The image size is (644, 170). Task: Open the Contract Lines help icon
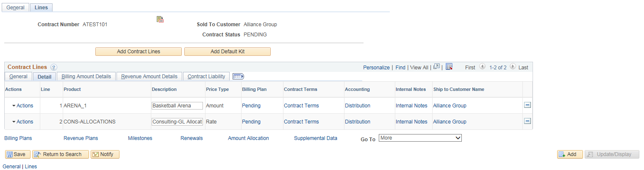54,67
